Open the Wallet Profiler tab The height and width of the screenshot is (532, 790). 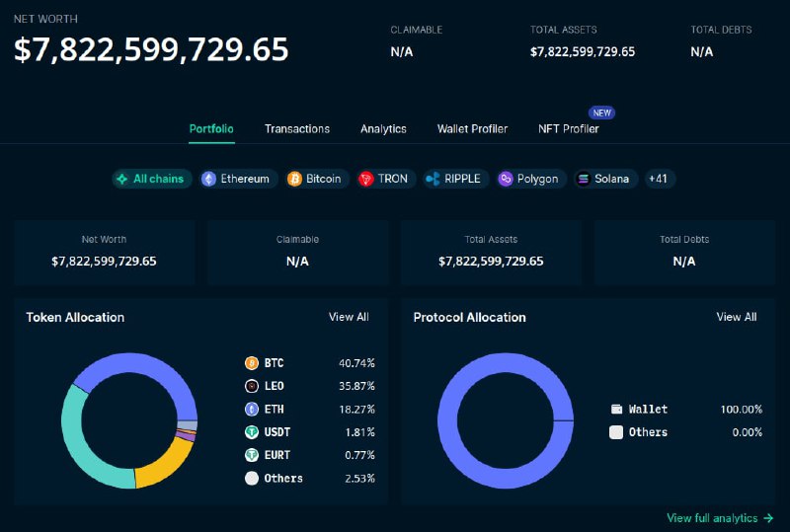pyautogui.click(x=472, y=129)
